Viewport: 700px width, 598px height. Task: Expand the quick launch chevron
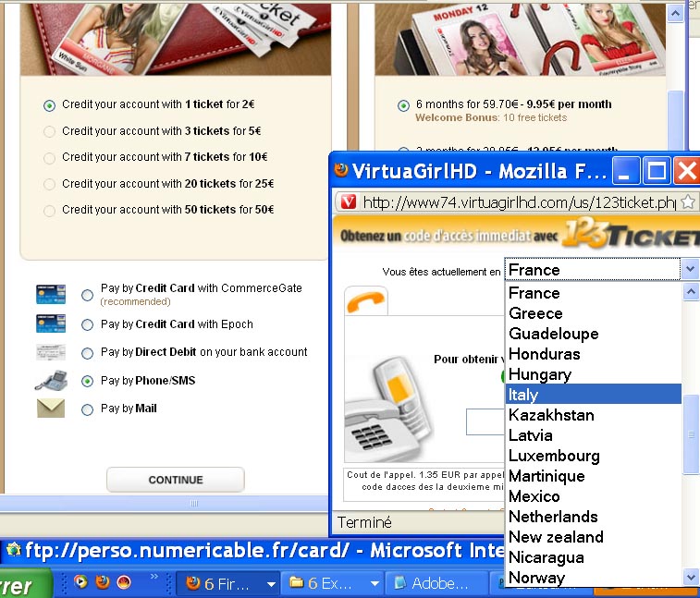pyautogui.click(x=154, y=577)
